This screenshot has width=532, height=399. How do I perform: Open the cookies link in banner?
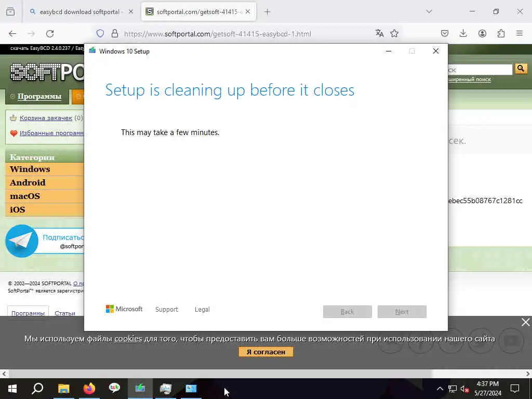pyautogui.click(x=128, y=339)
